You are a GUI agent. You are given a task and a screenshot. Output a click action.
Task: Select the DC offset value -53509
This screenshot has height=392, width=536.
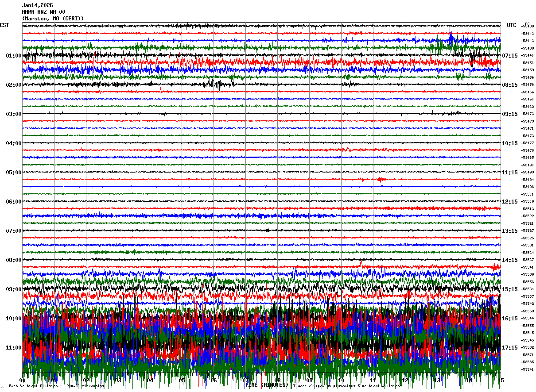pyautogui.click(x=528, y=201)
